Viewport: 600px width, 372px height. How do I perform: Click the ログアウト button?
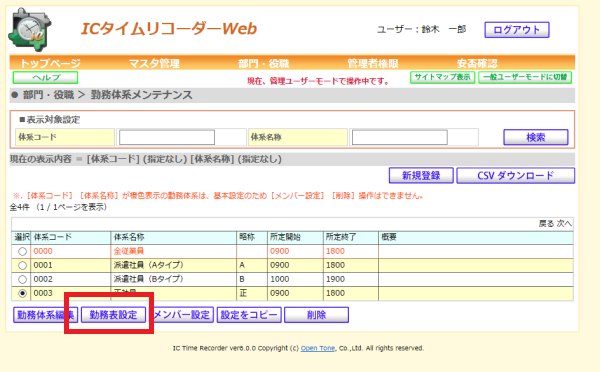coord(517,30)
